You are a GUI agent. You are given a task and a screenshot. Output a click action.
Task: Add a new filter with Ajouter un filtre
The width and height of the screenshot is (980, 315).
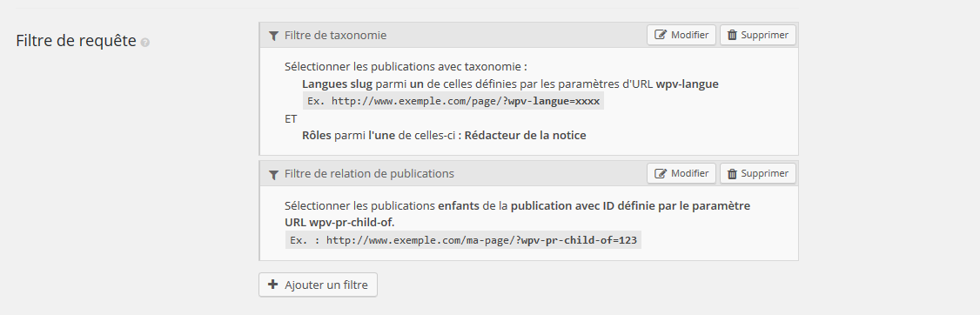(x=319, y=285)
